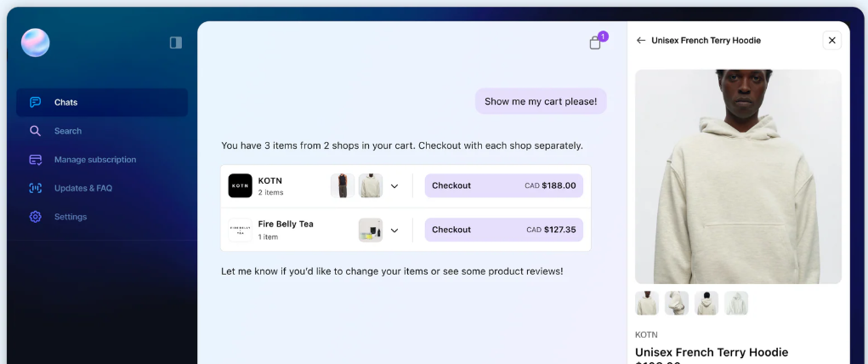868x364 pixels.
Task: Click the Unisex French Terry Hoodie product heading
Action: click(x=712, y=352)
